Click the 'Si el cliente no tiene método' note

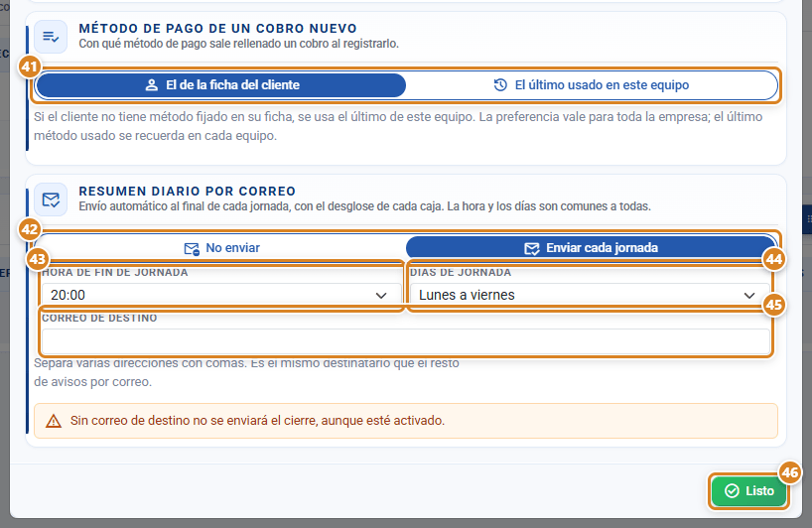point(398,126)
